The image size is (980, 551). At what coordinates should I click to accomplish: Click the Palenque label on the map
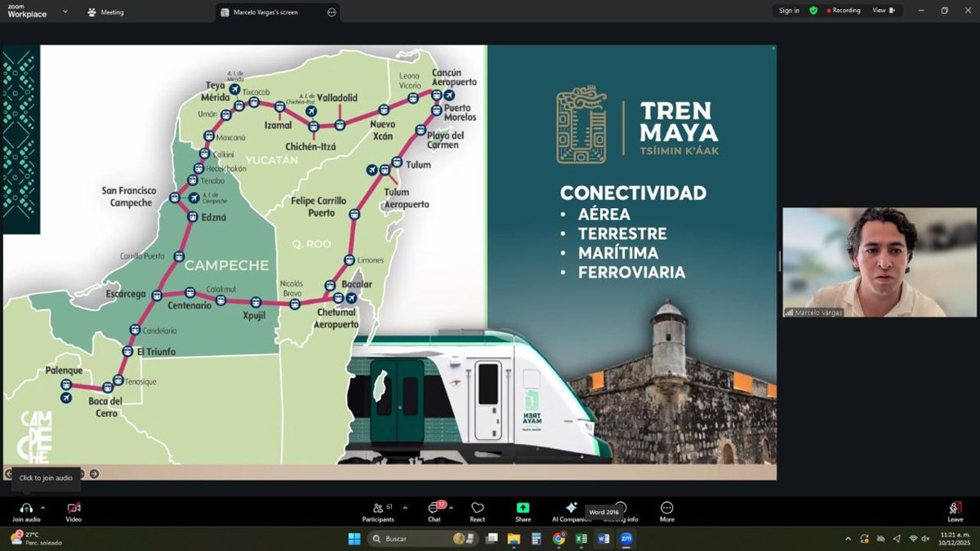pos(64,371)
